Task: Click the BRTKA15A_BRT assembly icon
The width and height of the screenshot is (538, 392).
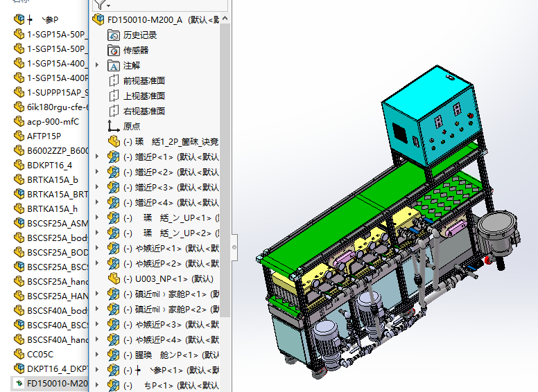Action: pos(19,195)
